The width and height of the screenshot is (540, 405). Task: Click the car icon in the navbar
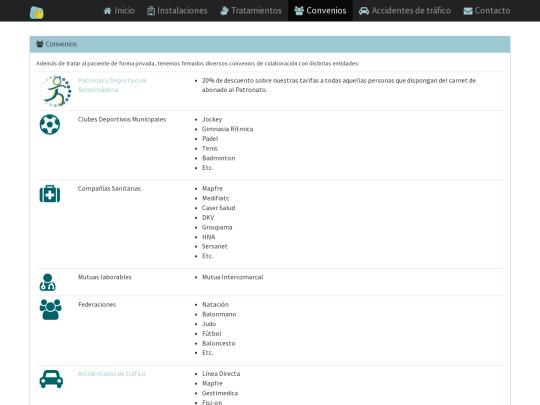click(364, 11)
